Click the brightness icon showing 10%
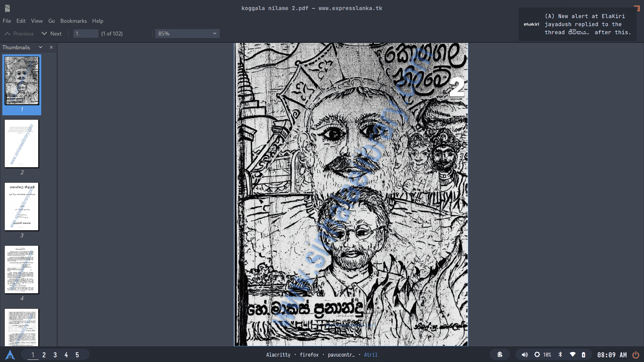The image size is (644, 362). click(537, 355)
